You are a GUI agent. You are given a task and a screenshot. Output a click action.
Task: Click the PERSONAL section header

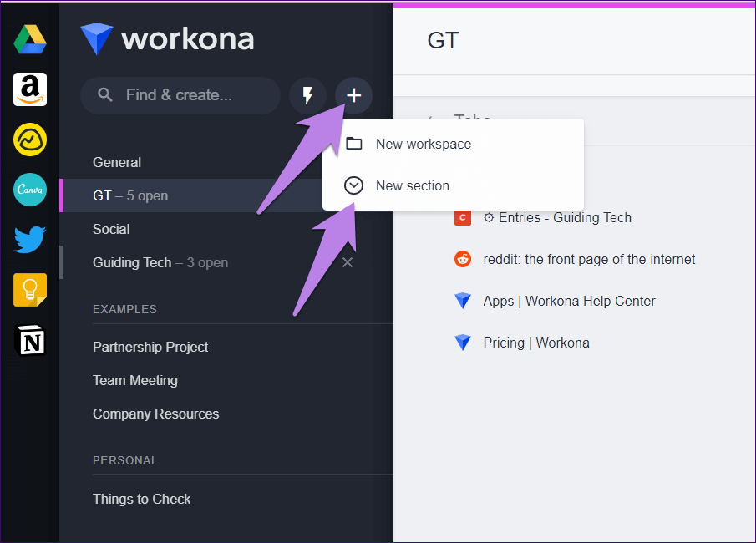click(124, 460)
